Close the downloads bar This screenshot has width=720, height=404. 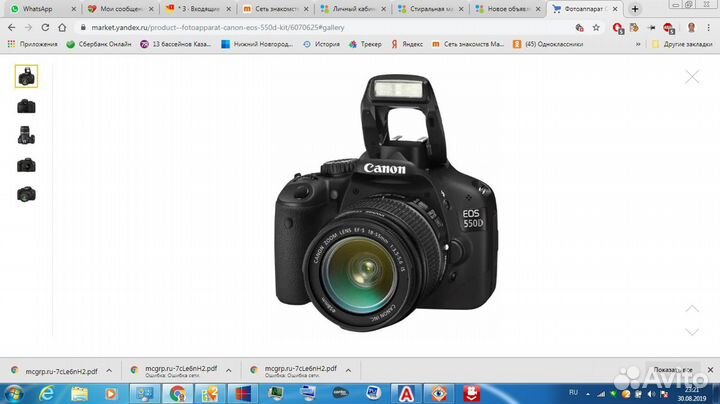pos(710,370)
